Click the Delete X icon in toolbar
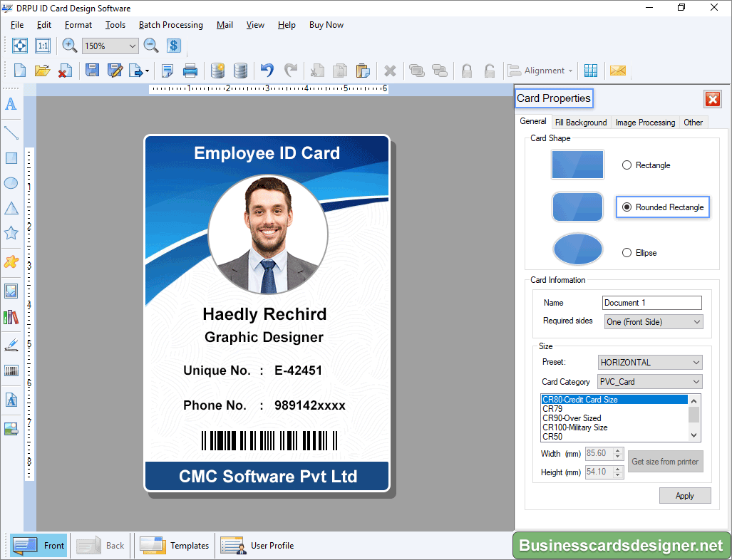This screenshot has height=560, width=732. point(390,71)
